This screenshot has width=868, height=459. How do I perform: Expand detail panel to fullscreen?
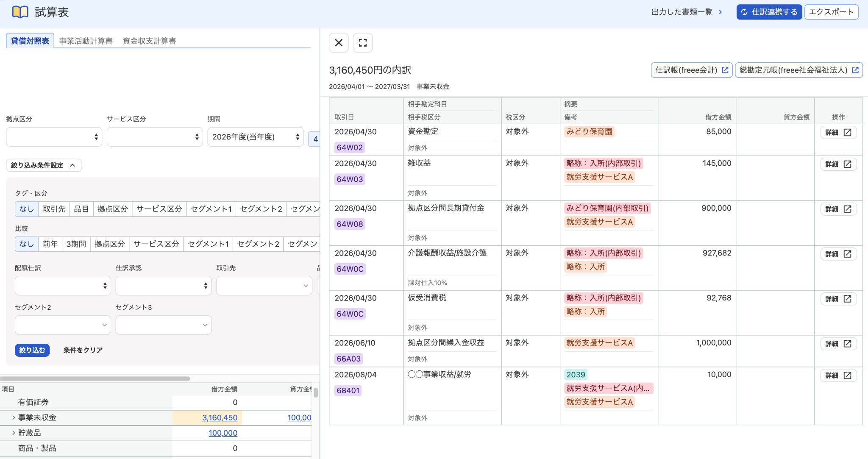363,43
